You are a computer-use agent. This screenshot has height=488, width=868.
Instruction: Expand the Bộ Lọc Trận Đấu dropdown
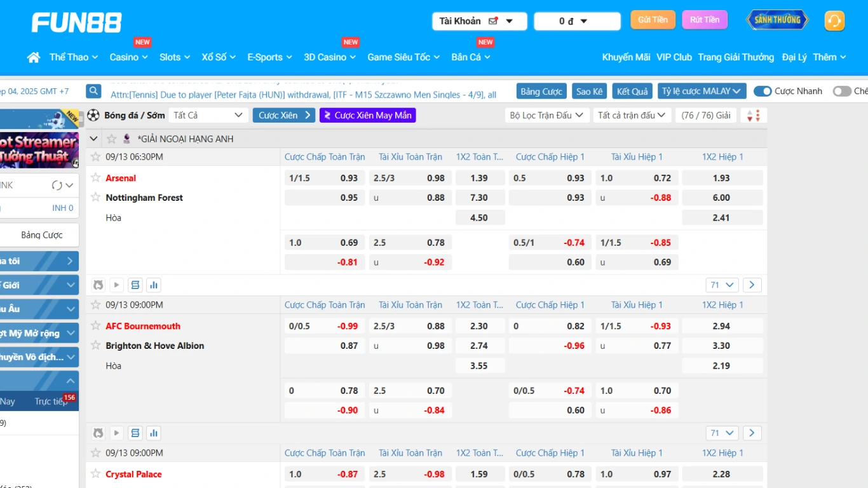[546, 116]
